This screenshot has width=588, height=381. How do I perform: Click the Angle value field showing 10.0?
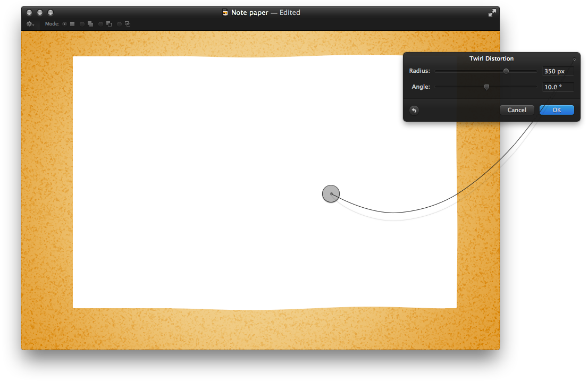558,87
